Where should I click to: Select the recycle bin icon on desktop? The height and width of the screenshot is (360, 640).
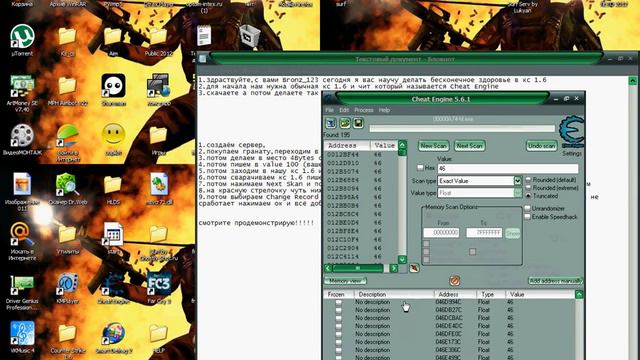[249, 36]
